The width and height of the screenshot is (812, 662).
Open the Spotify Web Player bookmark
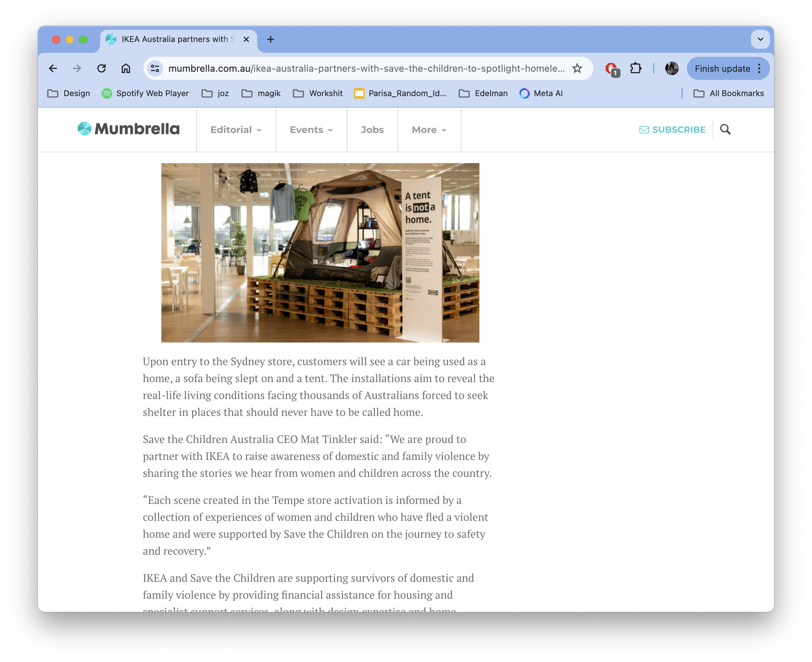[x=145, y=93]
